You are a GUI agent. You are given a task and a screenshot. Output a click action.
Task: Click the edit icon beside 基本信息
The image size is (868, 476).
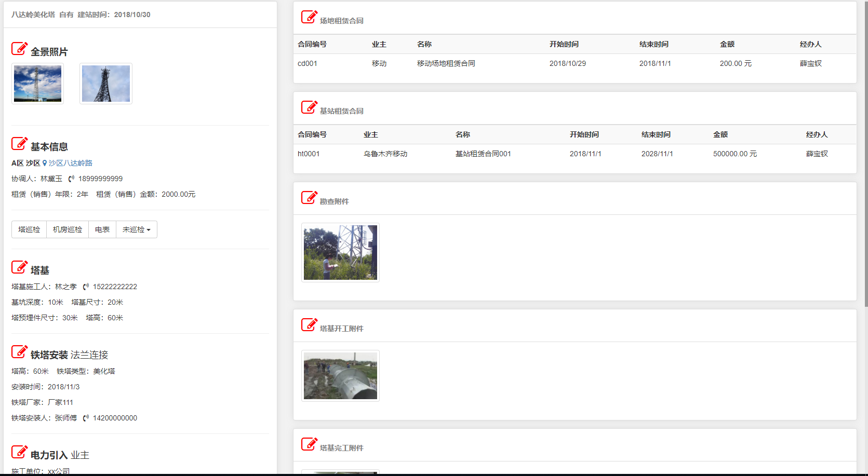click(19, 144)
